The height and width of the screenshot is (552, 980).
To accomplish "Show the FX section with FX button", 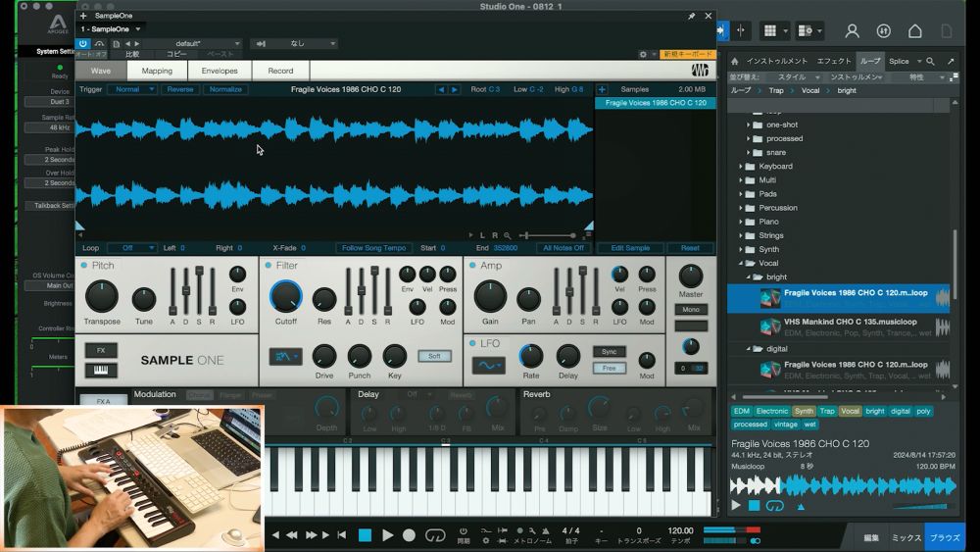I will pyautogui.click(x=101, y=350).
